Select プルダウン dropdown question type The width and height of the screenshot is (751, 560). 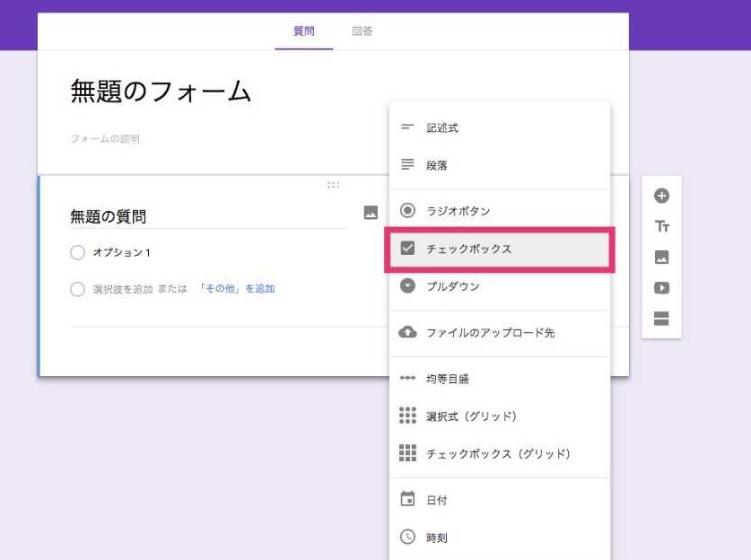tap(500, 286)
